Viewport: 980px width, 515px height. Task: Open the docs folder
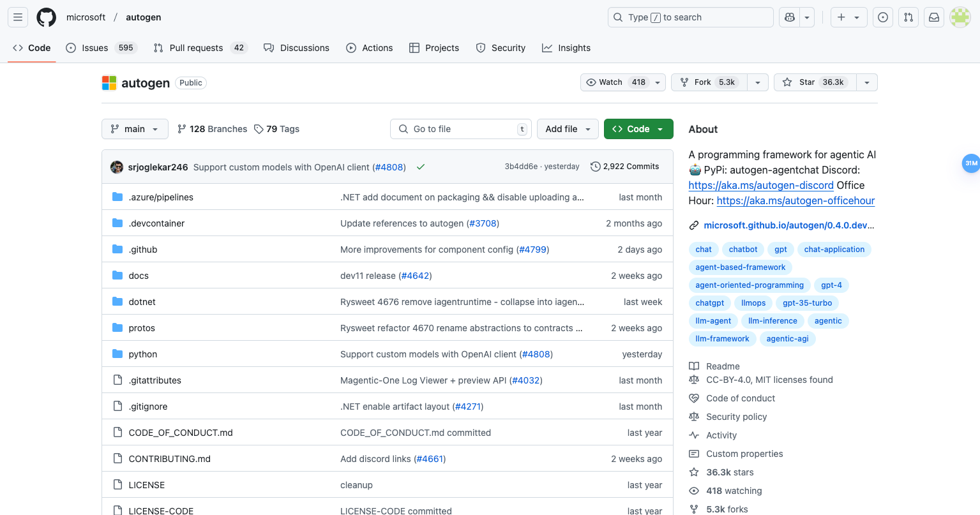point(139,276)
